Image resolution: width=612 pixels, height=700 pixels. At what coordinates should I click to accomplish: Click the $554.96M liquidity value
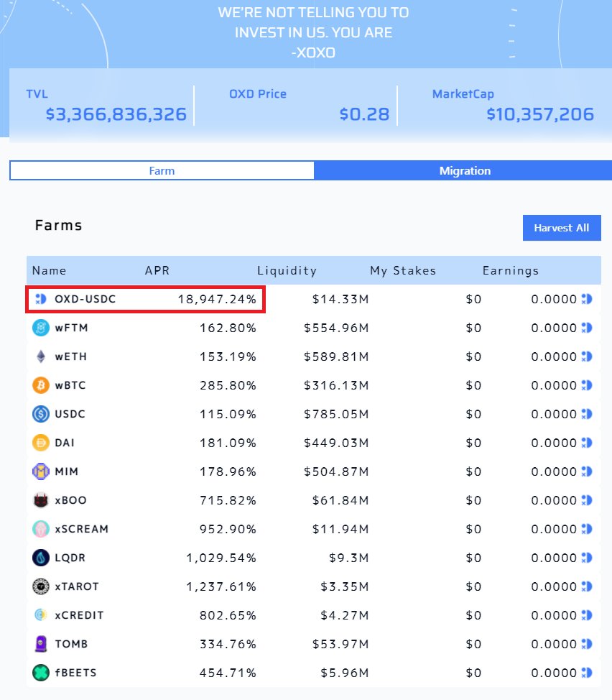336,328
